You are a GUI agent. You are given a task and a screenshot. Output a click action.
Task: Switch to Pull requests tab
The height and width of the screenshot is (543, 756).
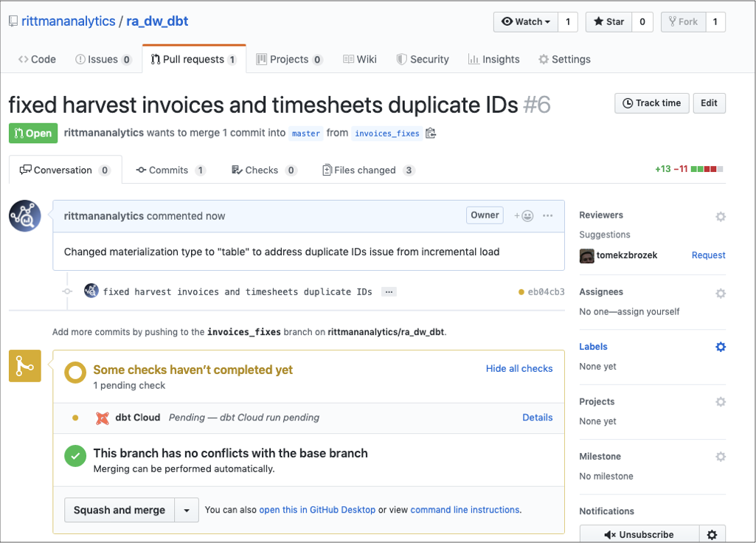(x=194, y=59)
